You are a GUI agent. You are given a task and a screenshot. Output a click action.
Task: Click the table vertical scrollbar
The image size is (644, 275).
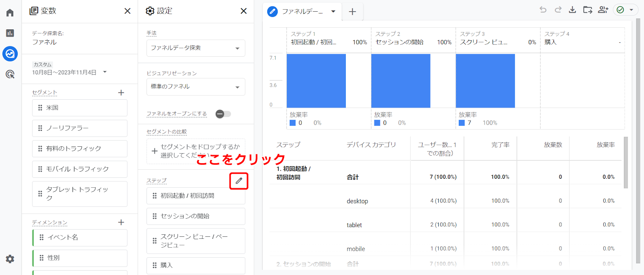[625, 163]
